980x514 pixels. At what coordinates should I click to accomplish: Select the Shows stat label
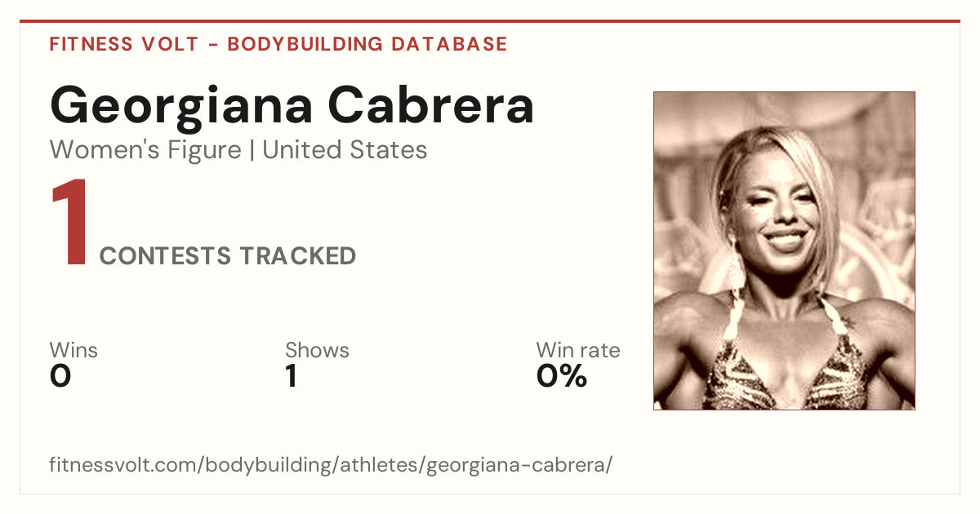coord(317,350)
